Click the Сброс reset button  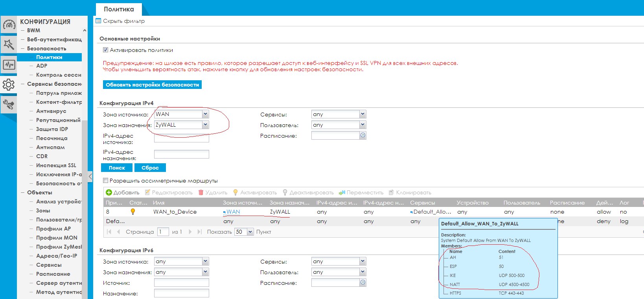tap(150, 168)
